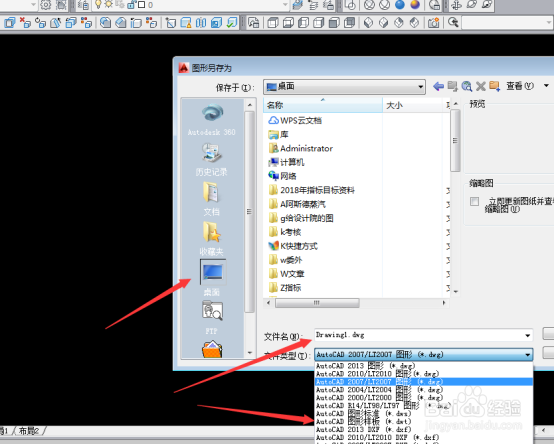Go back using the blue arrow
Viewport: 554px width, 445px height.
438,86
